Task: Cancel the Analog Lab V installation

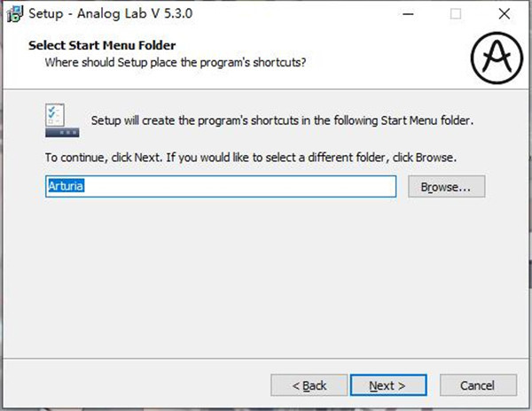Action: 478,385
